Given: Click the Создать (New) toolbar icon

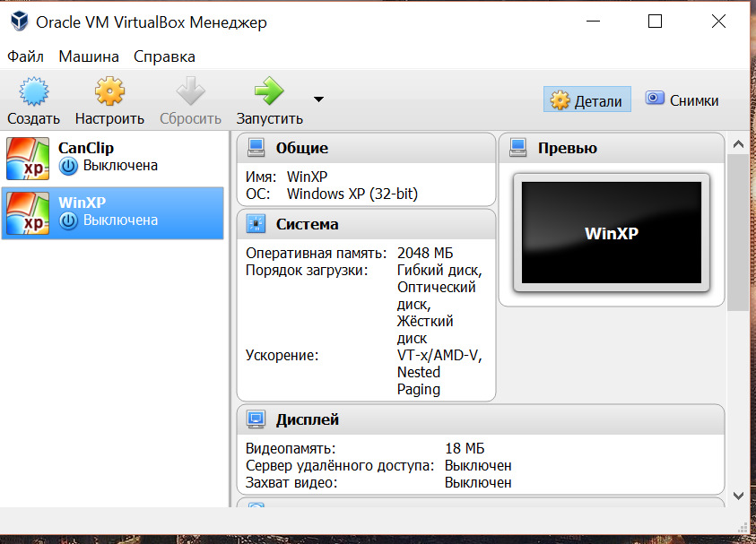Looking at the screenshot, I should point(33,91).
